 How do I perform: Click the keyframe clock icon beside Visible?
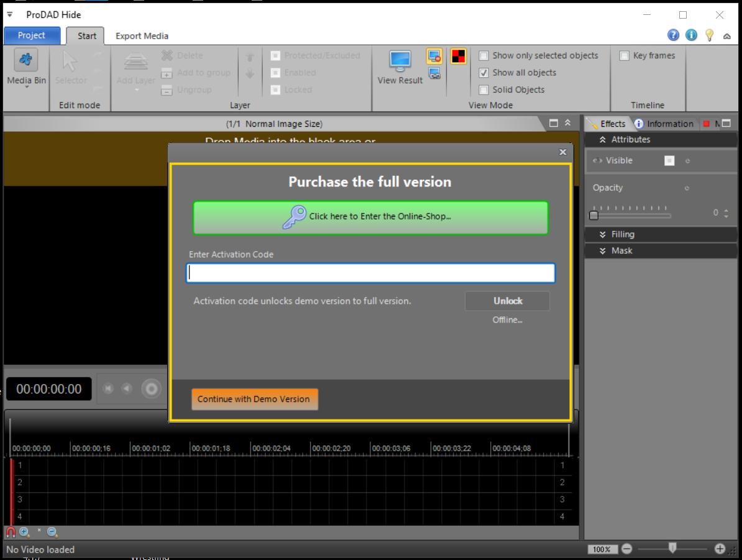coord(687,161)
